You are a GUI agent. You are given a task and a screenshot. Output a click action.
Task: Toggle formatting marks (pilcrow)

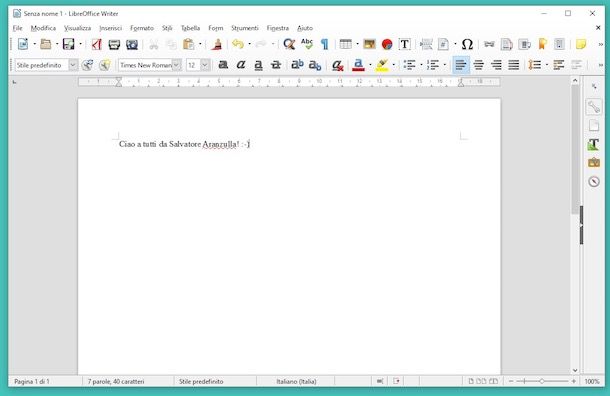coord(324,44)
